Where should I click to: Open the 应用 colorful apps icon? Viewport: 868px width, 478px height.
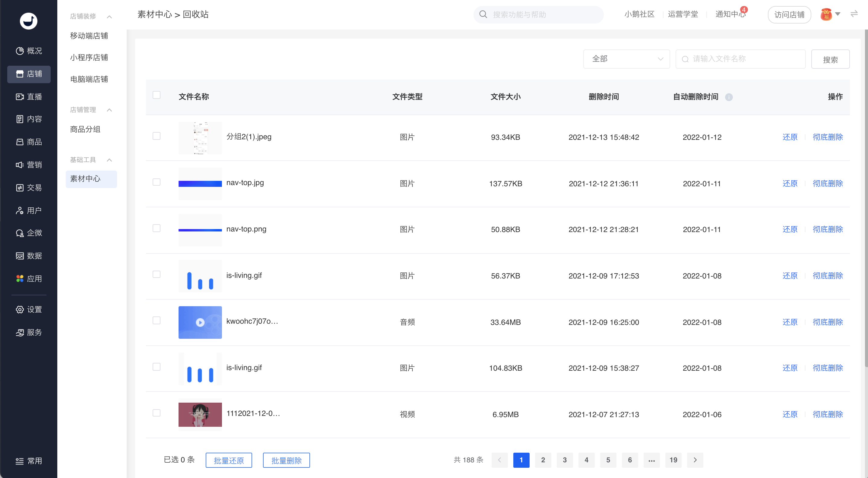point(20,279)
